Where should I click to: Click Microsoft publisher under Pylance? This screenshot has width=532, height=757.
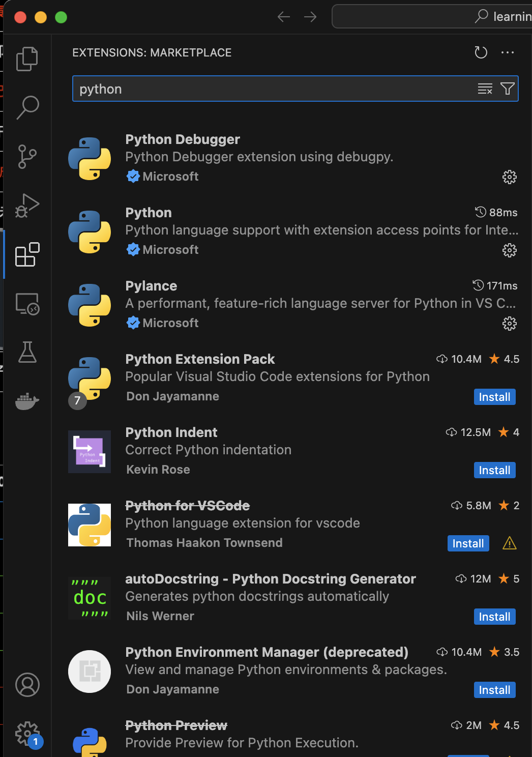170,323
